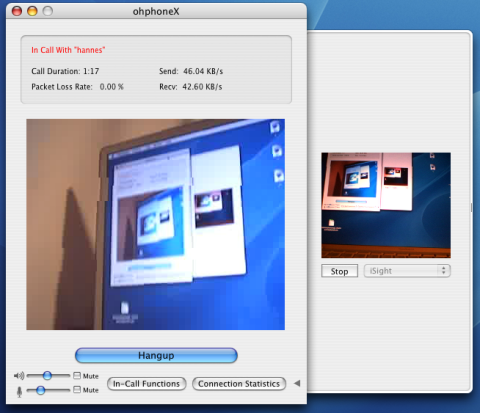Open In-Call Functions

146,384
